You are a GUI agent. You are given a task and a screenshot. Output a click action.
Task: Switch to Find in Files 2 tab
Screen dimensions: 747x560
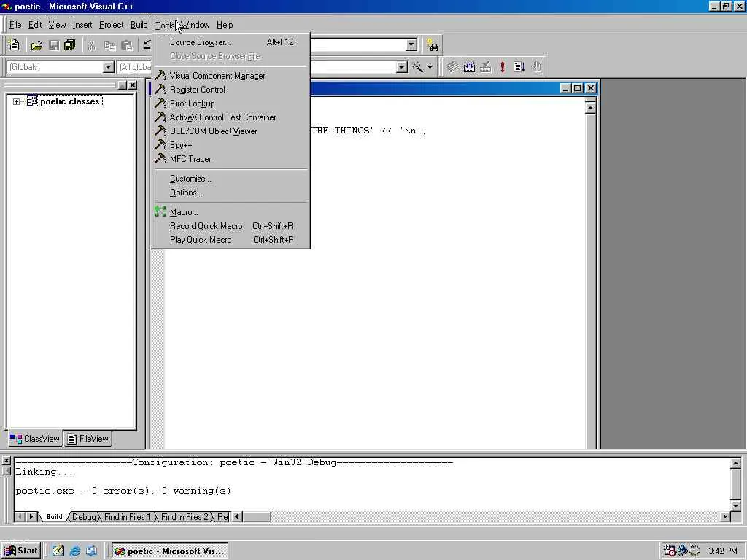[185, 517]
